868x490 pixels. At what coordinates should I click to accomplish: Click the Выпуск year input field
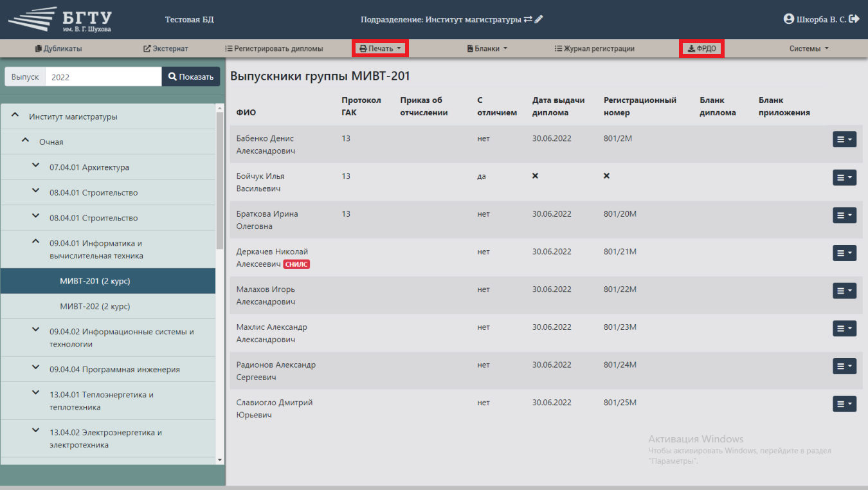[103, 77]
